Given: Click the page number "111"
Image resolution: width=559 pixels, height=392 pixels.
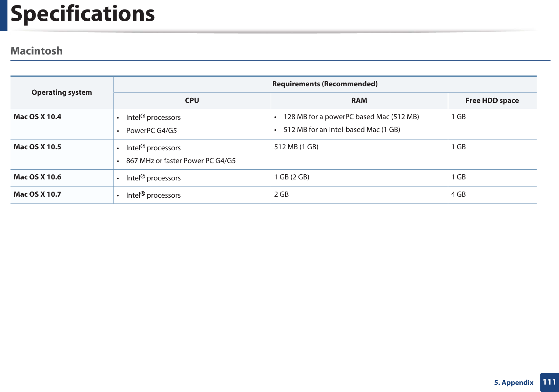Looking at the screenshot, I should [x=549, y=382].
